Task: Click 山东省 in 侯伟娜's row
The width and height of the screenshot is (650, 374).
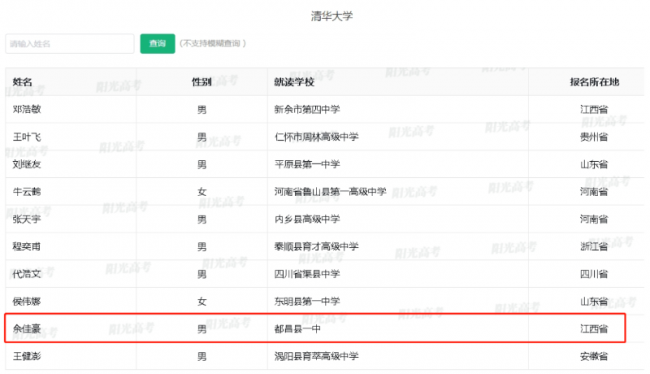Action: [594, 301]
